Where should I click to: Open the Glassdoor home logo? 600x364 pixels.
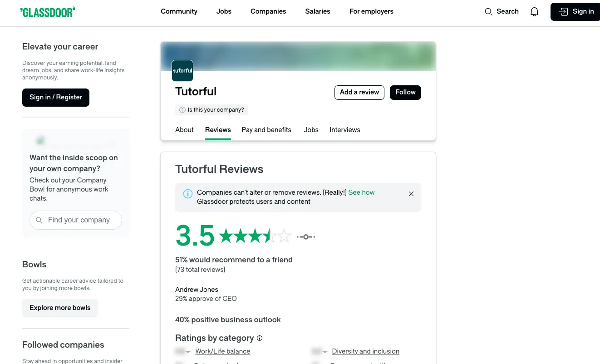click(48, 12)
